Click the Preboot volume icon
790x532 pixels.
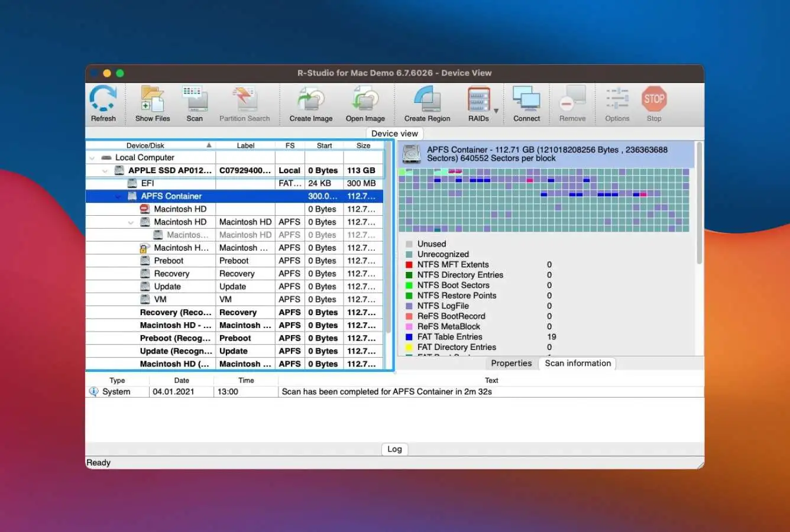coord(145,261)
